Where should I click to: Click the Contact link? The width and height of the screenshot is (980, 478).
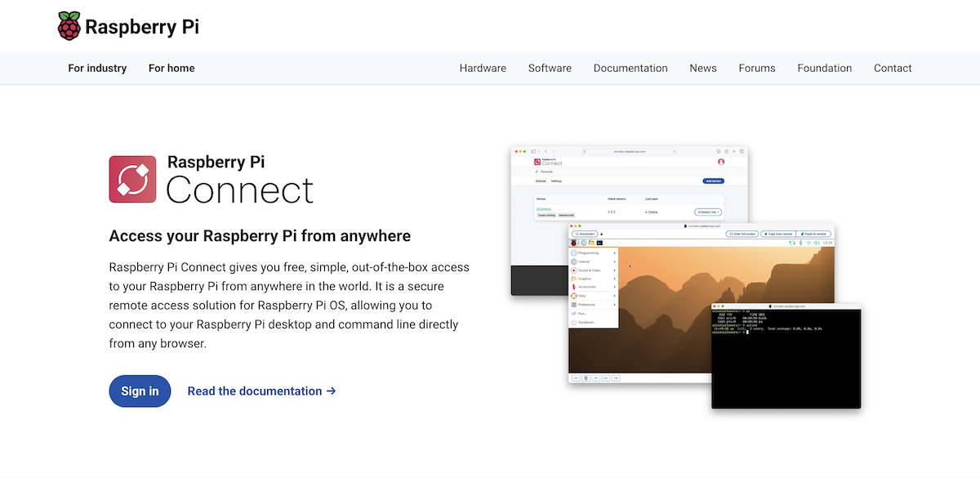[893, 68]
